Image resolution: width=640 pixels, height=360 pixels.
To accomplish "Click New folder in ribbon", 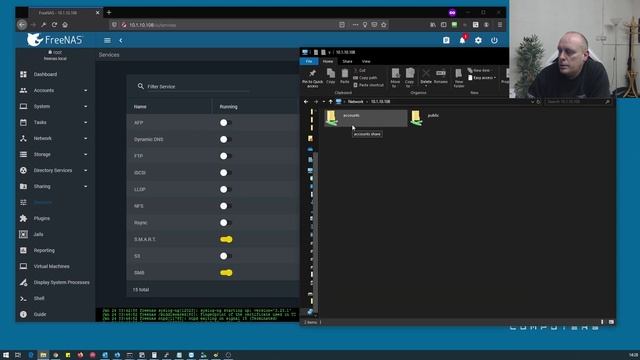I will coord(459,78).
